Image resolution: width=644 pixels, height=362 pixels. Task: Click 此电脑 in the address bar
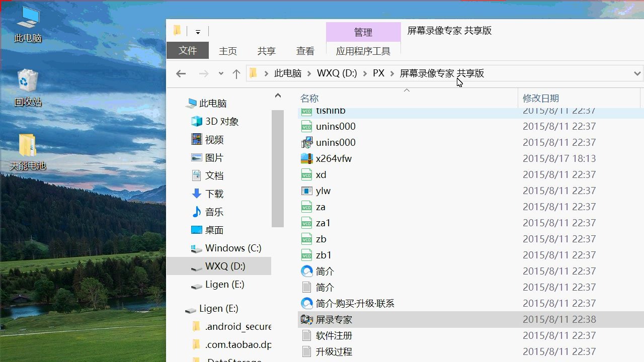288,73
